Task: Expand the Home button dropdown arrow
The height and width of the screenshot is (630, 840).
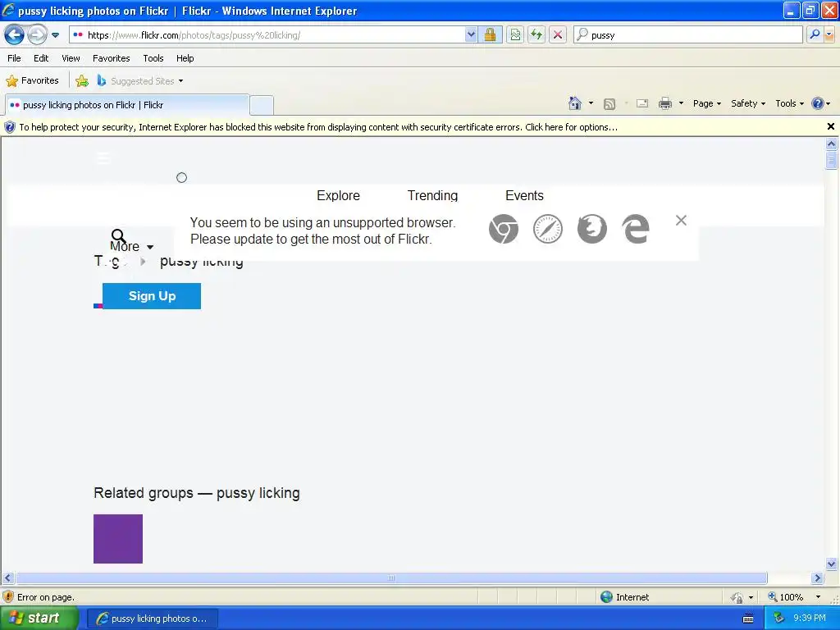Action: click(591, 103)
